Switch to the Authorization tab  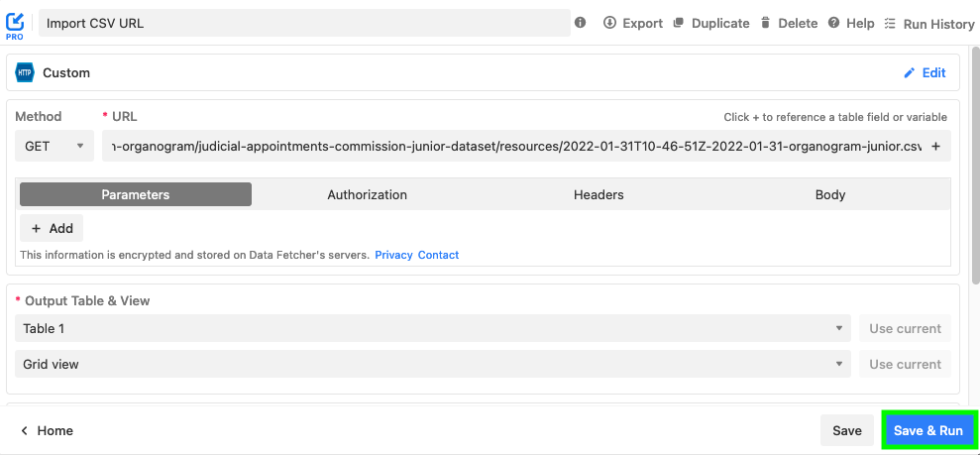[367, 194]
